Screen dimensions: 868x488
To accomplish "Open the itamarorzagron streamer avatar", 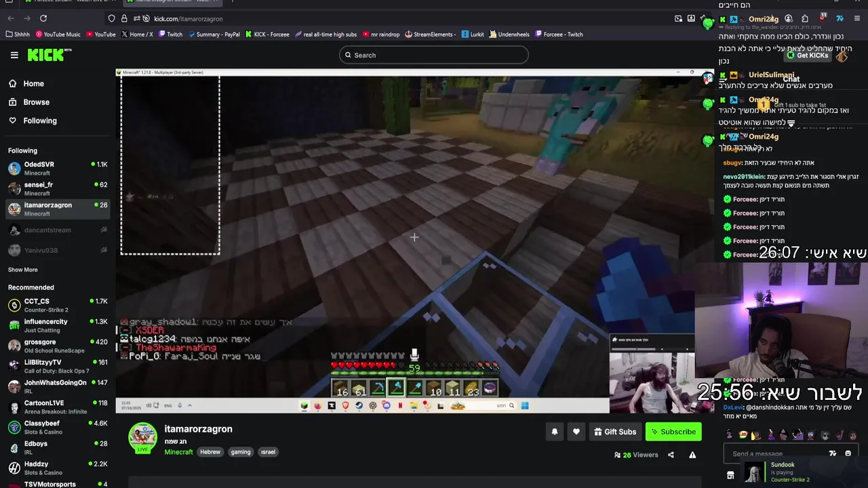I will pos(143,437).
